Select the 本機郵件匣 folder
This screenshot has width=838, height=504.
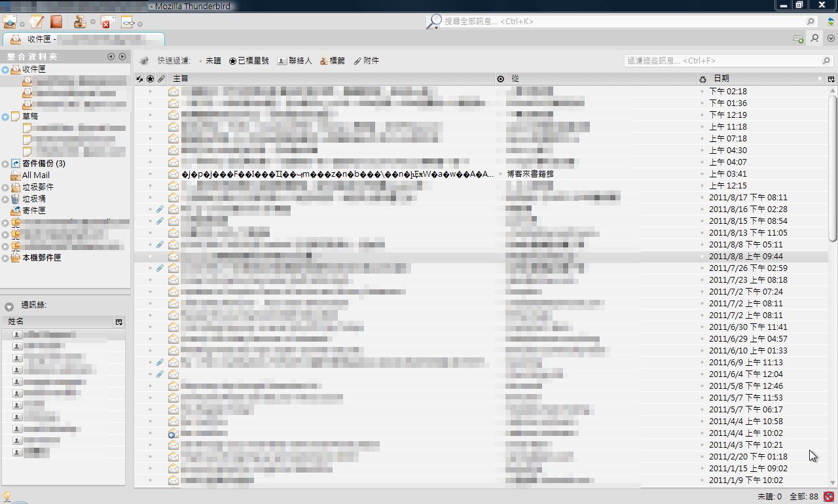point(42,258)
